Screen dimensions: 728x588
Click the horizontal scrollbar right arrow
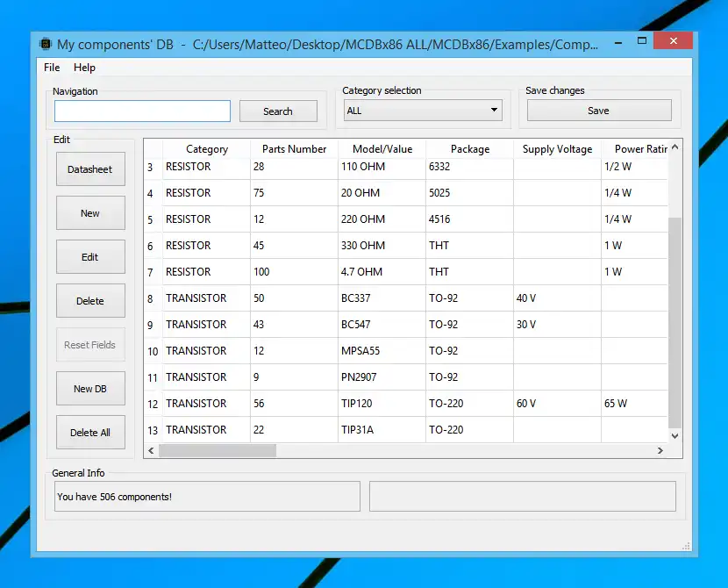[660, 450]
